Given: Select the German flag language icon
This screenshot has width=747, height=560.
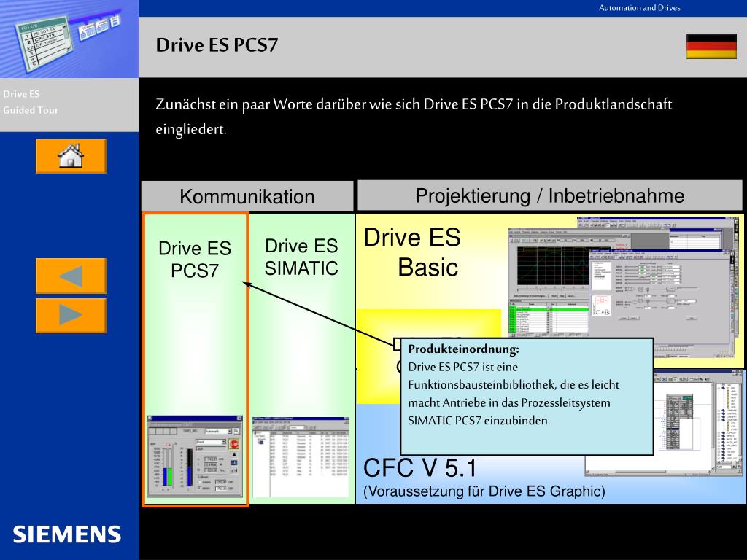Looking at the screenshot, I should coord(711,46).
